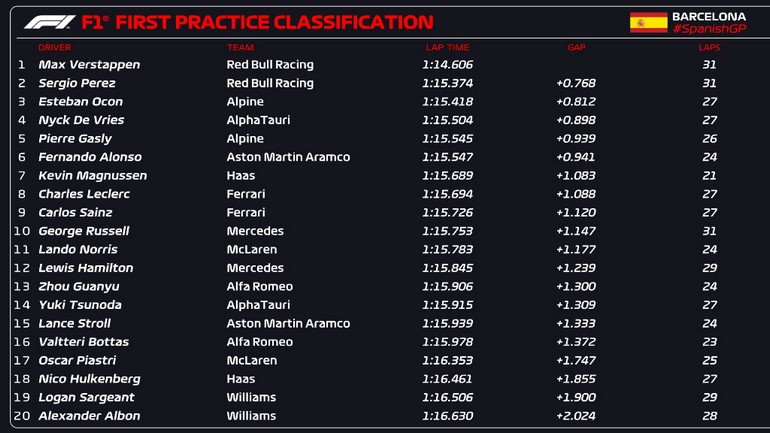Screen dimensions: 770x433
Task: Open Alexander Albon's entry
Action: tap(89, 416)
